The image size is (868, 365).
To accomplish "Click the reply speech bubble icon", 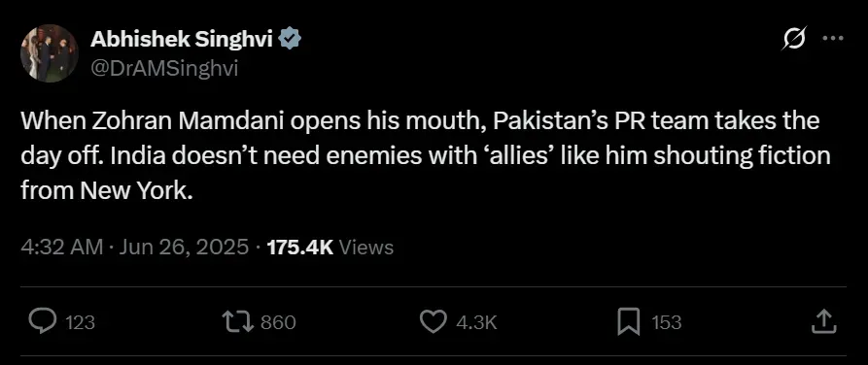I will coord(42,321).
